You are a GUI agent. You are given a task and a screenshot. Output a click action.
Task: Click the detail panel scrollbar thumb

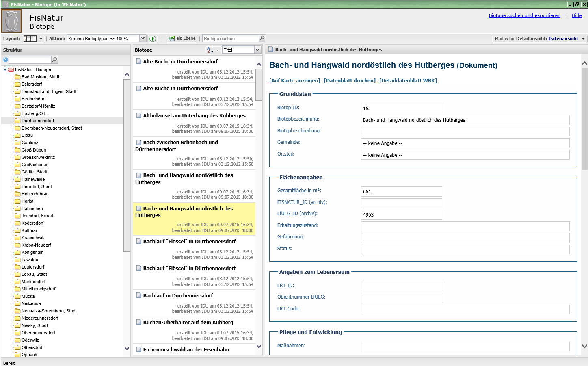click(584, 119)
